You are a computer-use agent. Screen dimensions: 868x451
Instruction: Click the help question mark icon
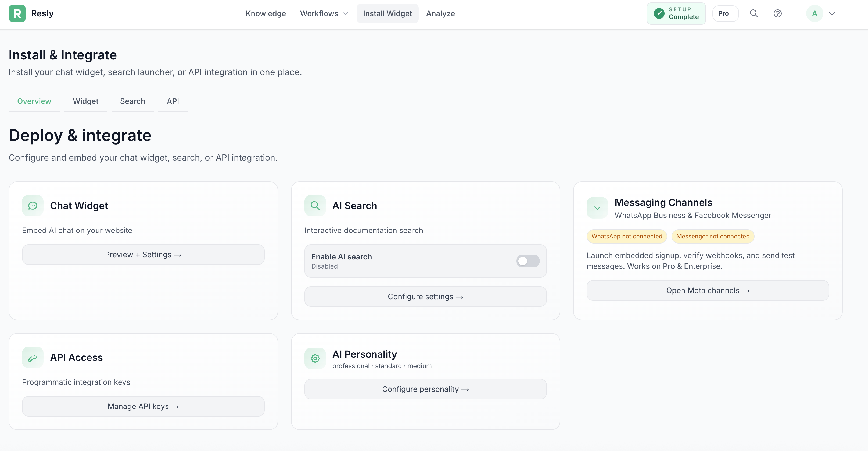pos(777,13)
